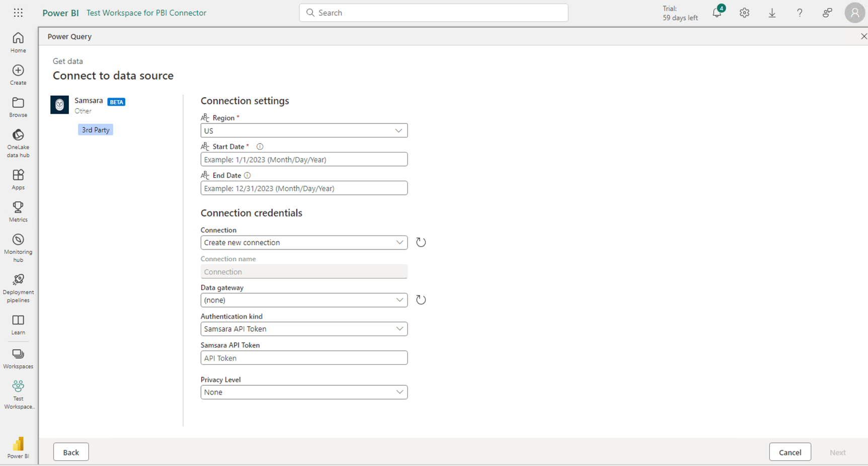Open the OneLake data hub
The image size is (868, 466).
click(x=18, y=142)
